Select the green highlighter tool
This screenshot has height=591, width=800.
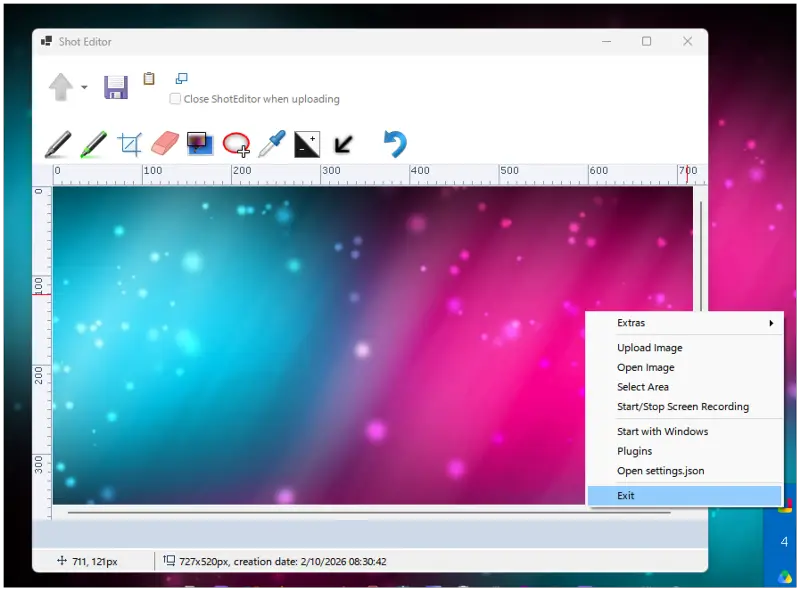click(93, 144)
